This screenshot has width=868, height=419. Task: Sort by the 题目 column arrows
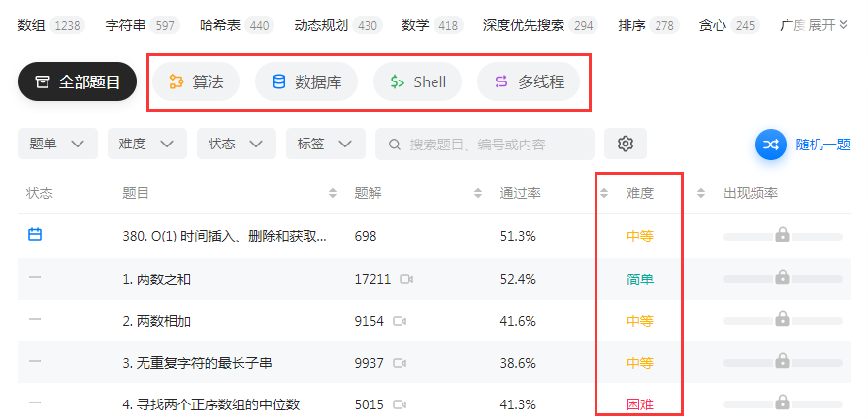pos(332,193)
